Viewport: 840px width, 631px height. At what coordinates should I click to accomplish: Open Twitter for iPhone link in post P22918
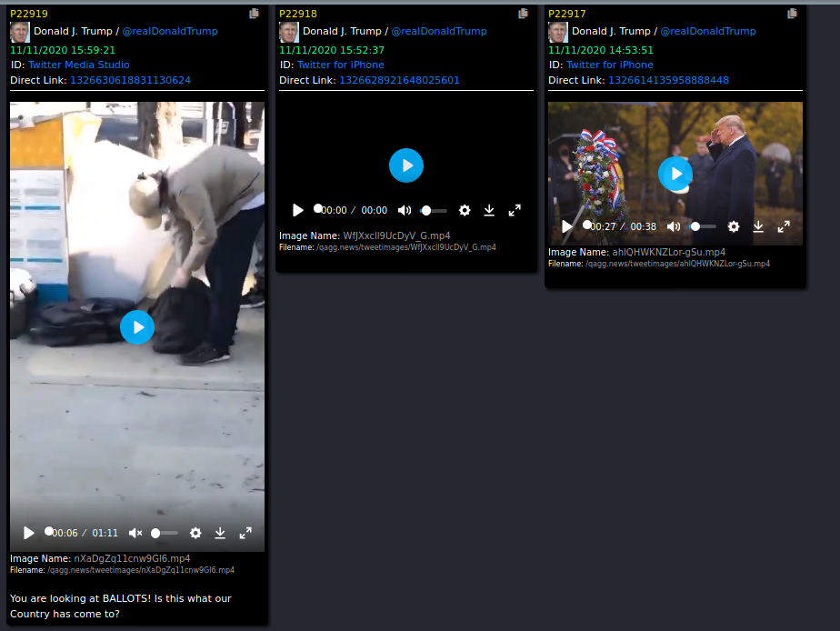point(341,65)
